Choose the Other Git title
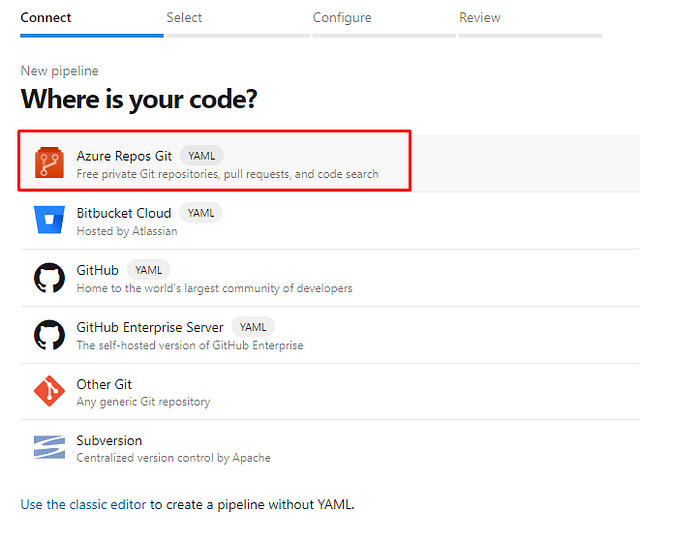The image size is (700, 536). 104,384
